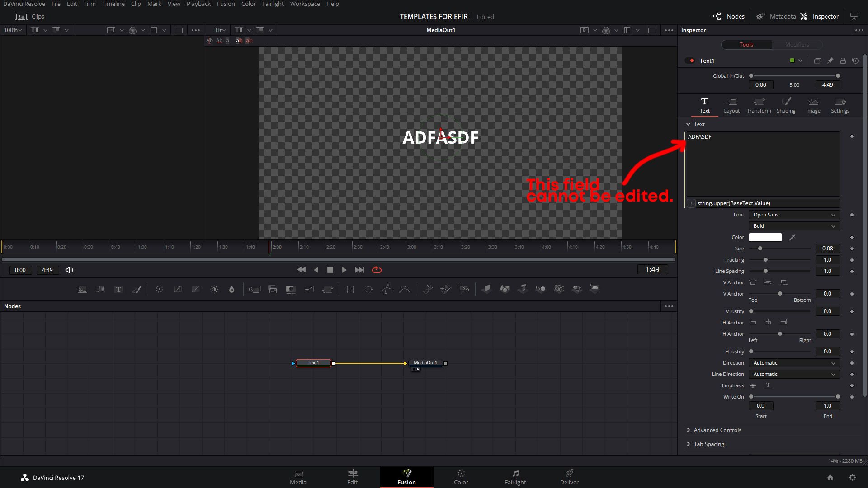
Task: Add a Blur tool from the toolbar
Action: 232,289
